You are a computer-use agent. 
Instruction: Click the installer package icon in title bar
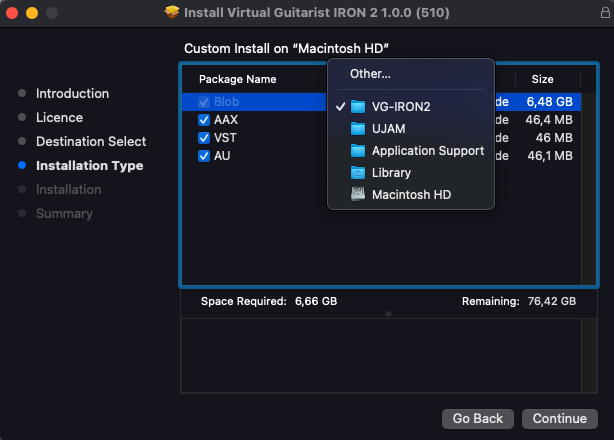[x=174, y=14]
